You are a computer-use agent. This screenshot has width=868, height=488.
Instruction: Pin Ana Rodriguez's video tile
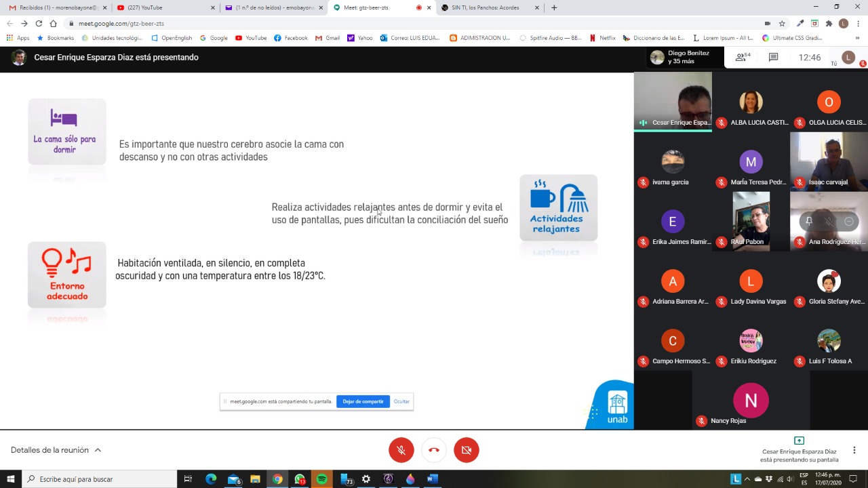coord(808,221)
